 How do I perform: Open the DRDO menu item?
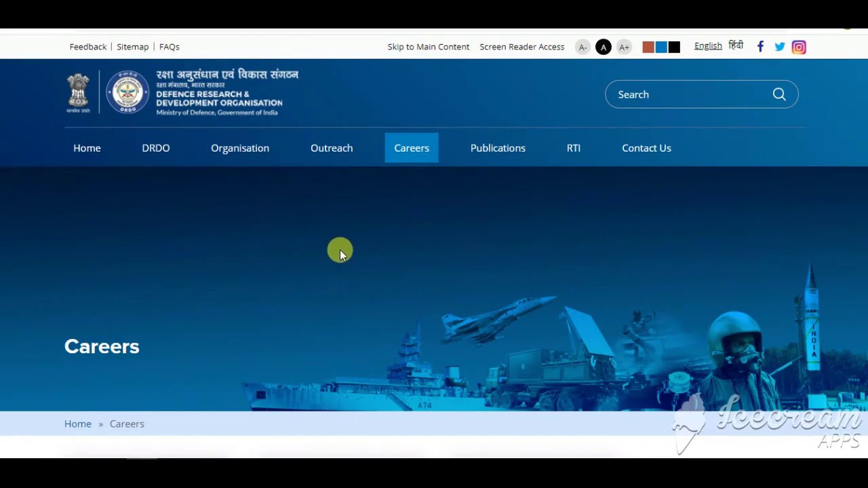click(x=156, y=148)
